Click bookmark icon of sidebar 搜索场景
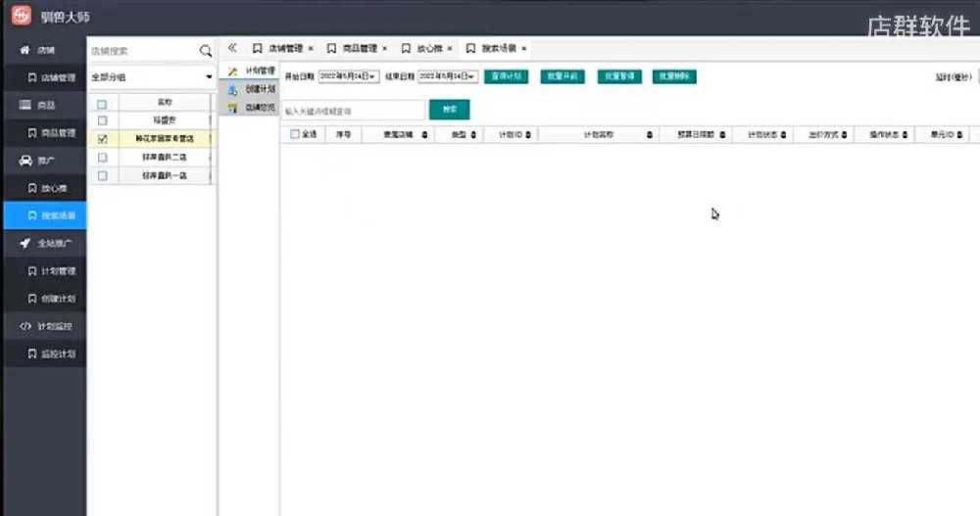The width and height of the screenshot is (980, 516). pyautogui.click(x=32, y=215)
